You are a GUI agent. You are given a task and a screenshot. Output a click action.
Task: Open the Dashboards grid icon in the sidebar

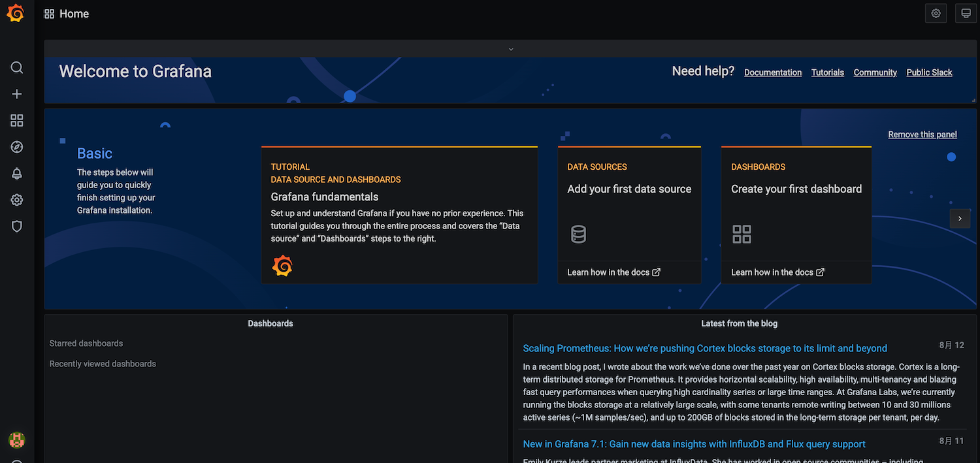click(x=17, y=121)
